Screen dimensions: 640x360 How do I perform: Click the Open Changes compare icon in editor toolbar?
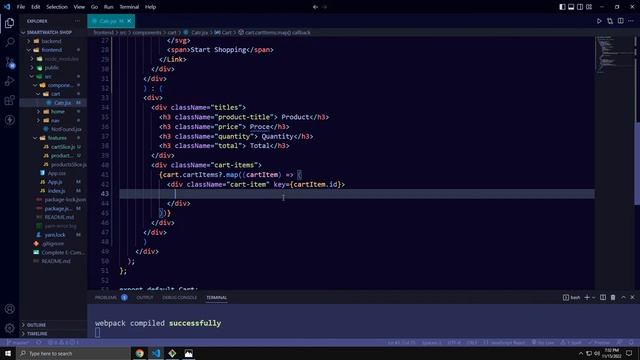point(610,21)
